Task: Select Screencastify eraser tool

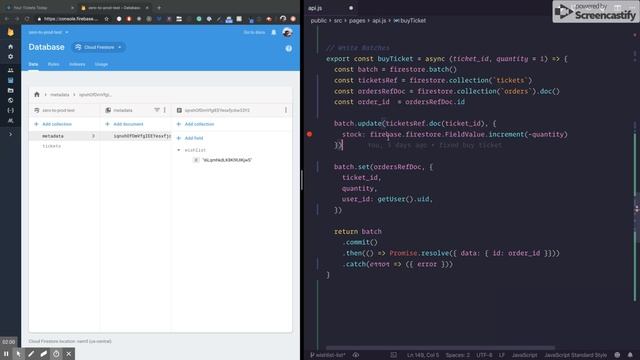Action: (x=44, y=354)
